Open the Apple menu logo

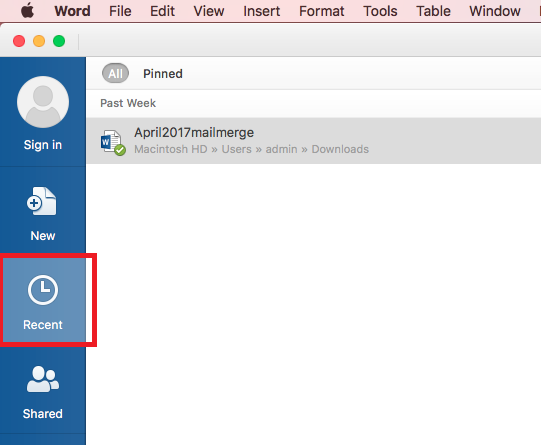(x=28, y=11)
